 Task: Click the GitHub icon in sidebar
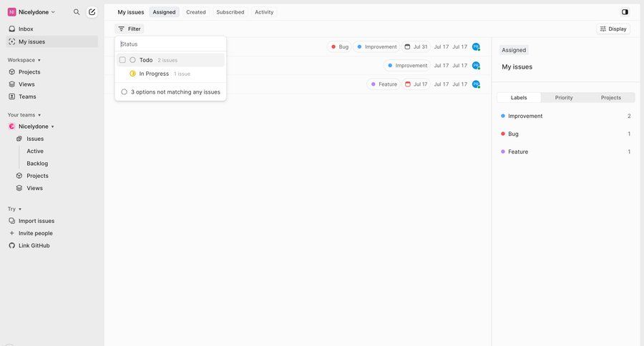pyautogui.click(x=12, y=245)
